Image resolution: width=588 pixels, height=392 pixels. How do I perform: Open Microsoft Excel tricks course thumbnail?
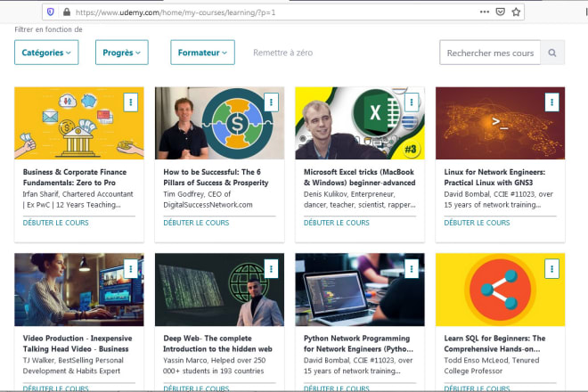click(360, 123)
